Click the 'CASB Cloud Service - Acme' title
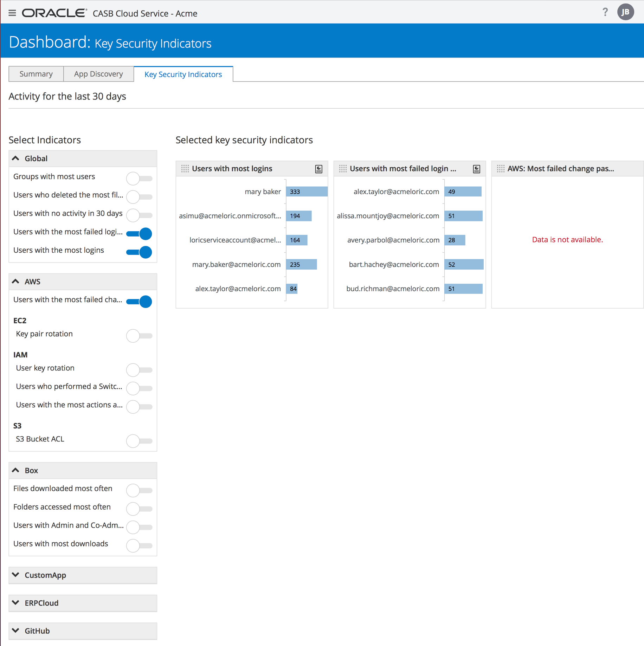Viewport: 644px width, 646px height. point(145,13)
